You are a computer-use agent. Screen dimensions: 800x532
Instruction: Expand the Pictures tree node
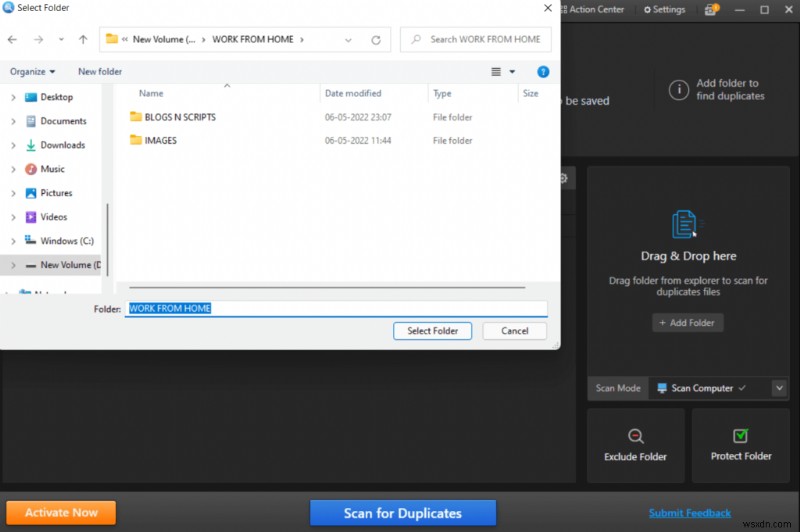[x=13, y=193]
